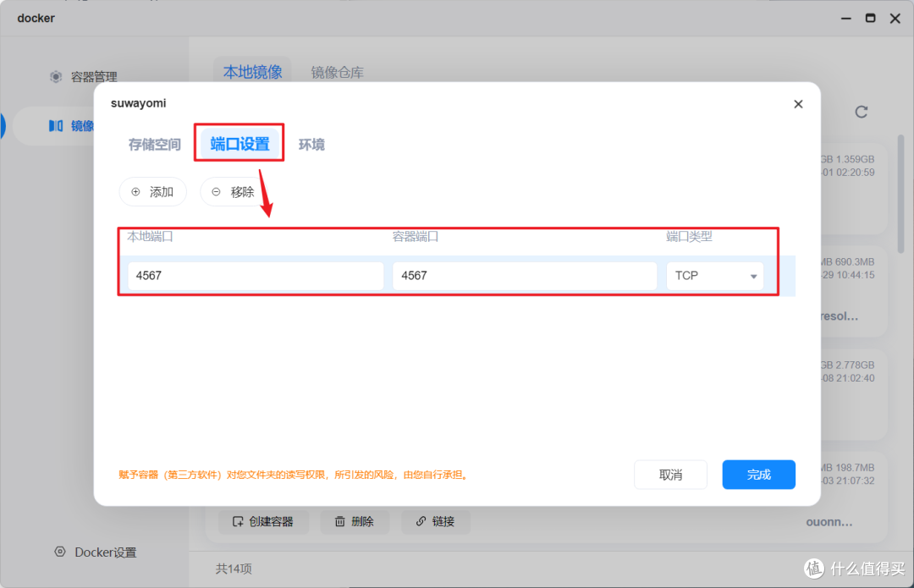The height and width of the screenshot is (588, 914).
Task: Click the image list scrollbar
Action: (900, 194)
